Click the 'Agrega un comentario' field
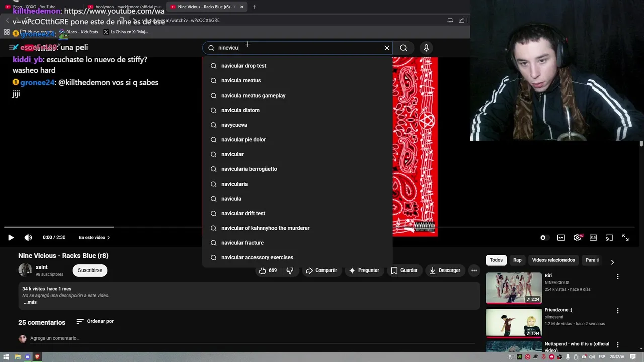The height and width of the screenshot is (362, 644). 252,338
